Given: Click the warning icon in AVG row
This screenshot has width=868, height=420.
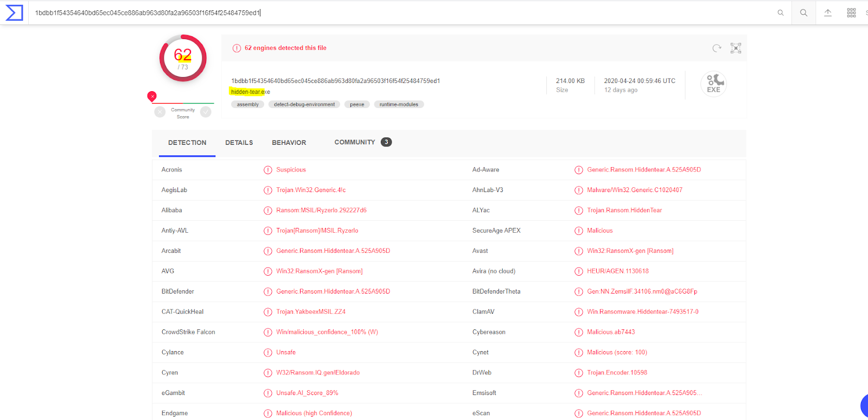Looking at the screenshot, I should 268,271.
